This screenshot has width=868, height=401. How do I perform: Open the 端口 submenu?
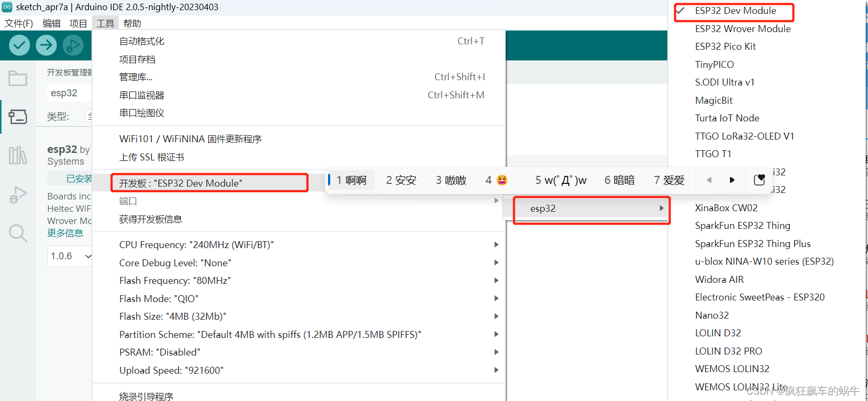click(299, 201)
